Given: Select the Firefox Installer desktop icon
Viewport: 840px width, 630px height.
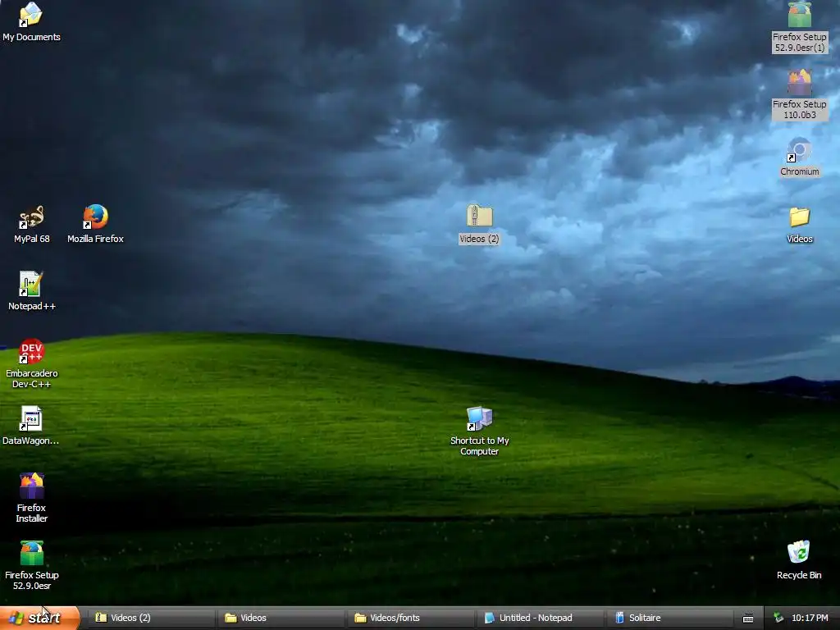Looking at the screenshot, I should point(32,498).
